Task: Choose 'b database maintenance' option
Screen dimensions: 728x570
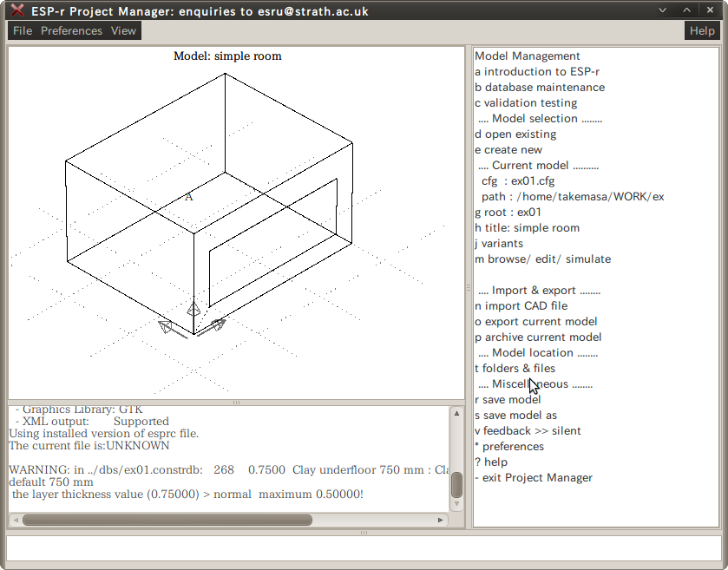Action: tap(540, 88)
